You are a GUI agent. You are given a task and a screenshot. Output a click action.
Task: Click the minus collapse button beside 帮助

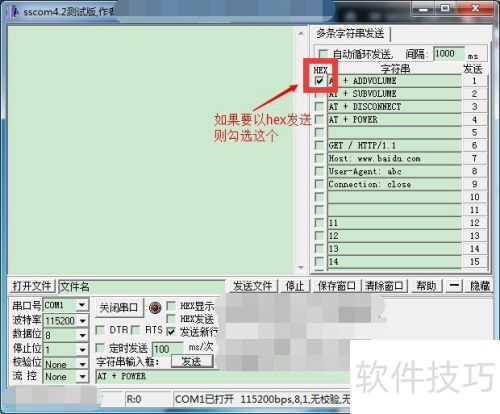454,286
